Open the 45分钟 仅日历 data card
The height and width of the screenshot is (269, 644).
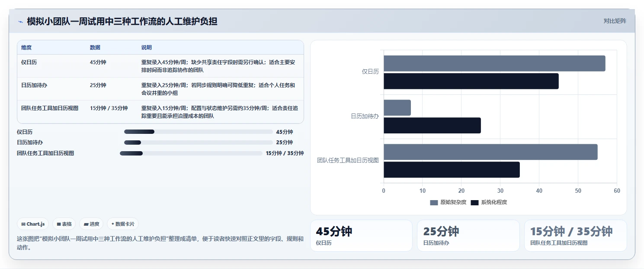[x=361, y=236]
